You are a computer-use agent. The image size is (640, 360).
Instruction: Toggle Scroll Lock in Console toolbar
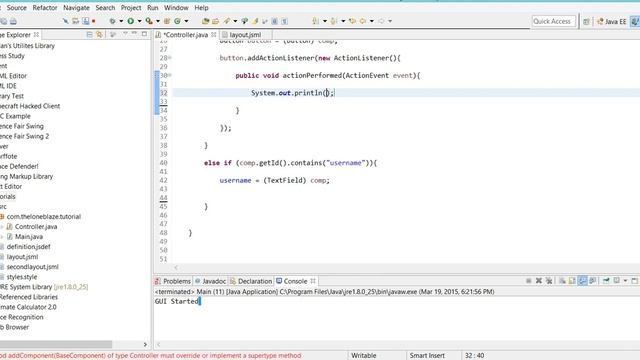tap(572, 281)
